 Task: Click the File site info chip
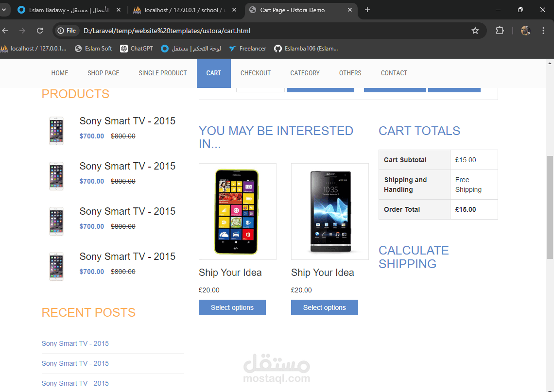tap(67, 31)
